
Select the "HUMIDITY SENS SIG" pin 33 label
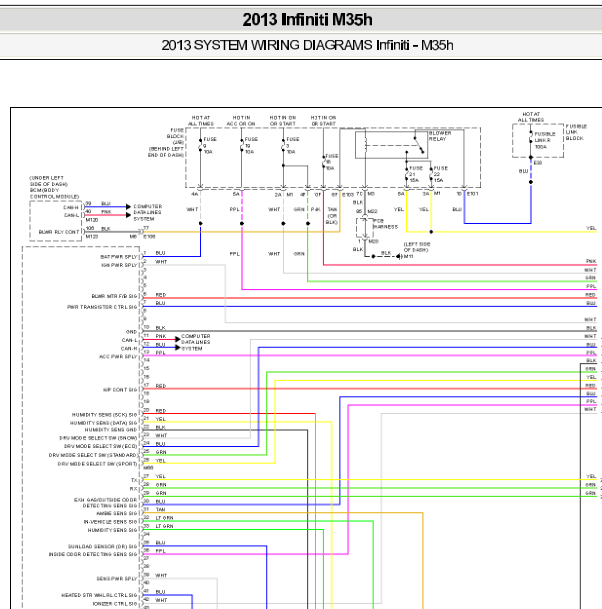pos(112,530)
